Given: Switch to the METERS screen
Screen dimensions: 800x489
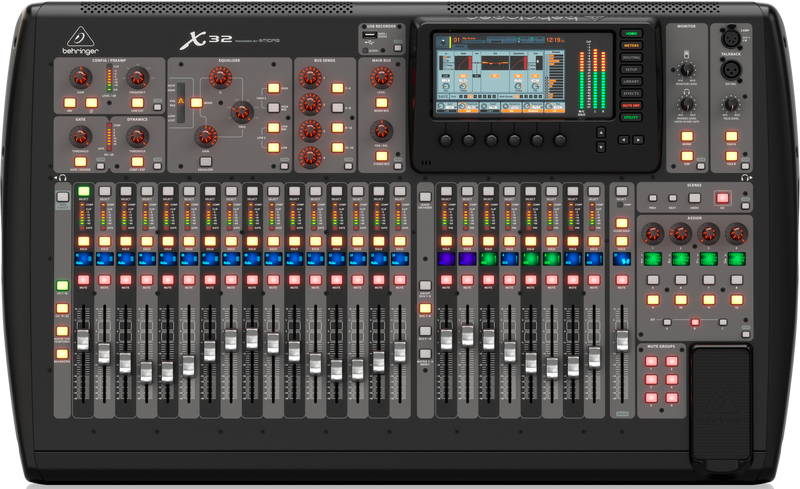Looking at the screenshot, I should (631, 45).
